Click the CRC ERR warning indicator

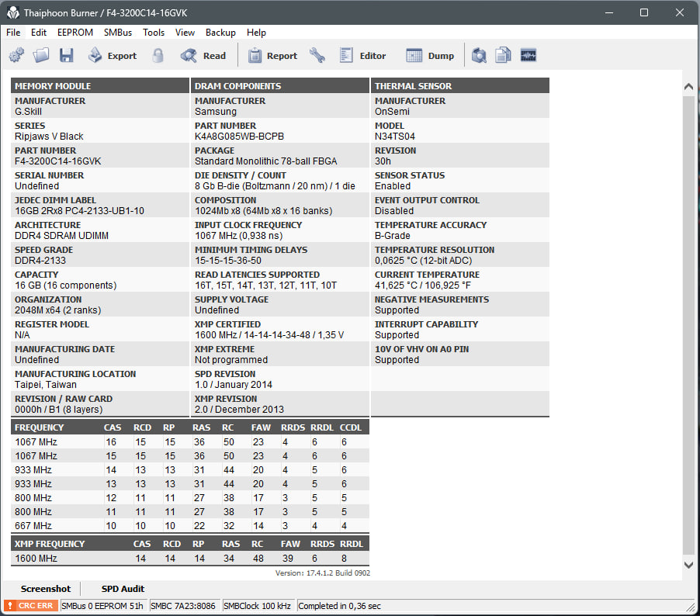tap(31, 606)
